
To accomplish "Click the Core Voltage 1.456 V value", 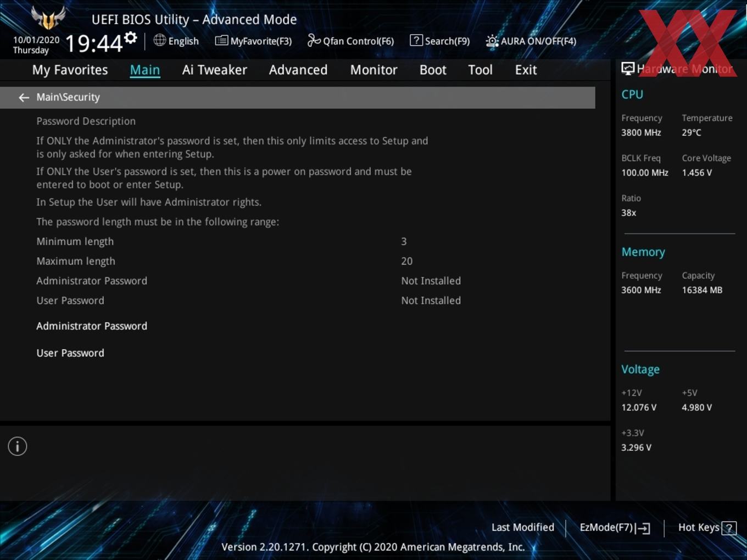I will click(x=696, y=173).
